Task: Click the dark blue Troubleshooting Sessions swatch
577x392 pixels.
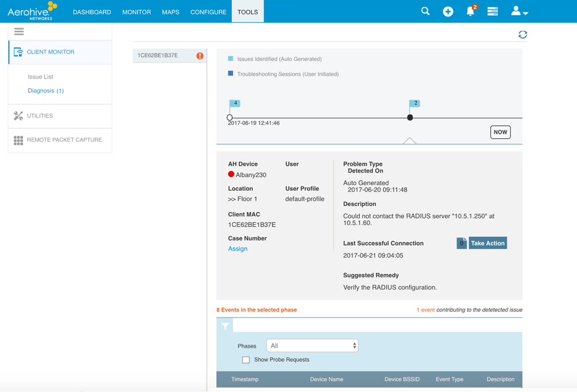Action: pos(231,74)
